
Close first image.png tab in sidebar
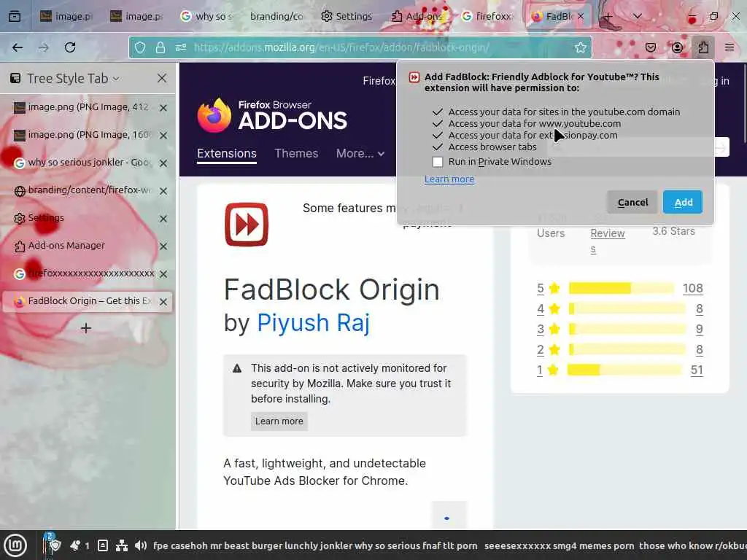[163, 108]
